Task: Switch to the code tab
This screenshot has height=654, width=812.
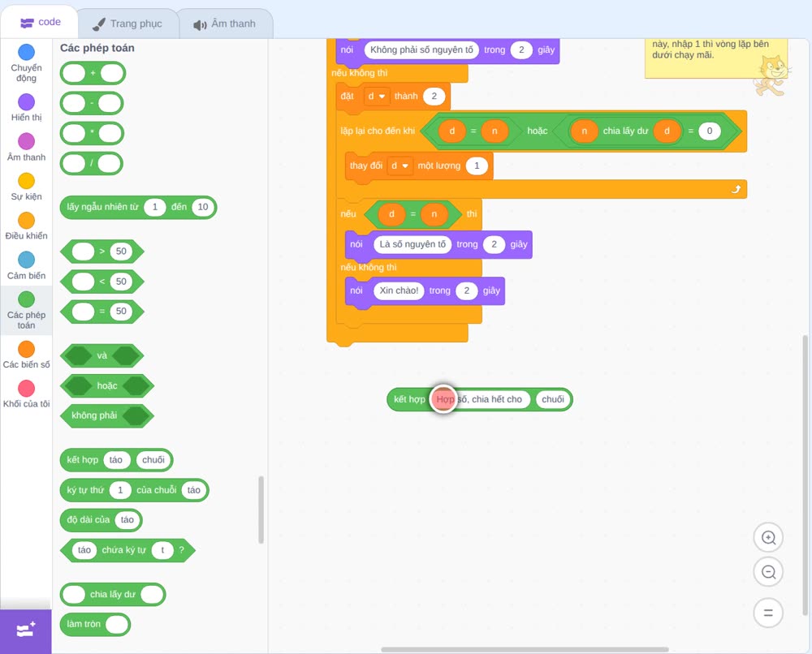Action: click(x=40, y=22)
